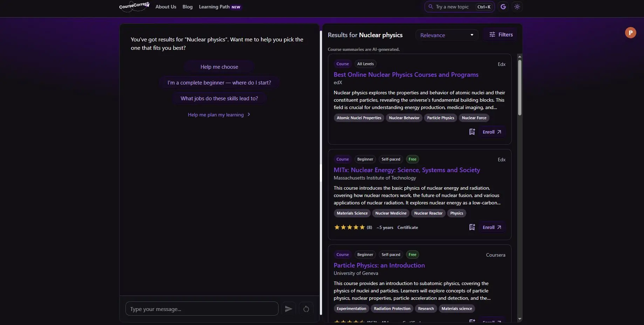Open About Us page
Image resolution: width=644 pixels, height=325 pixels.
(166, 7)
